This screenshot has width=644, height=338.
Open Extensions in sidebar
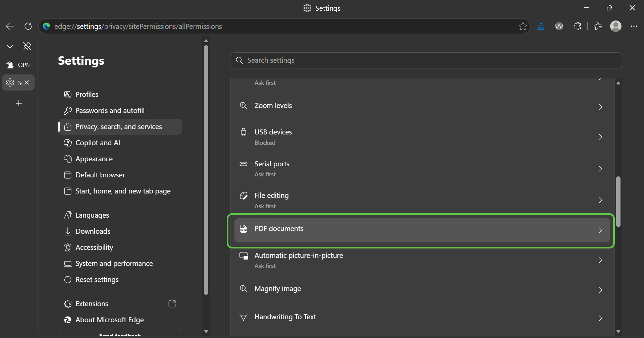click(x=120, y=304)
